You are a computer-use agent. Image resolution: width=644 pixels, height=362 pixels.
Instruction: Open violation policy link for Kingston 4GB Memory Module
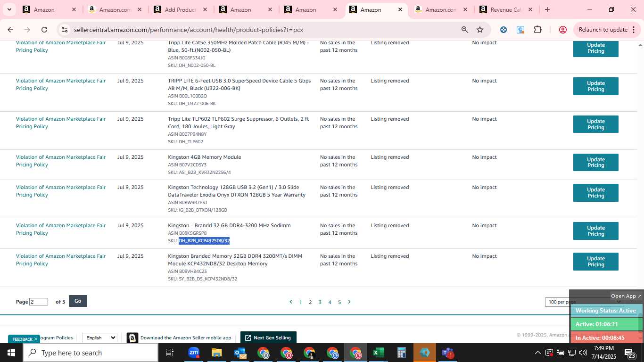point(61,161)
